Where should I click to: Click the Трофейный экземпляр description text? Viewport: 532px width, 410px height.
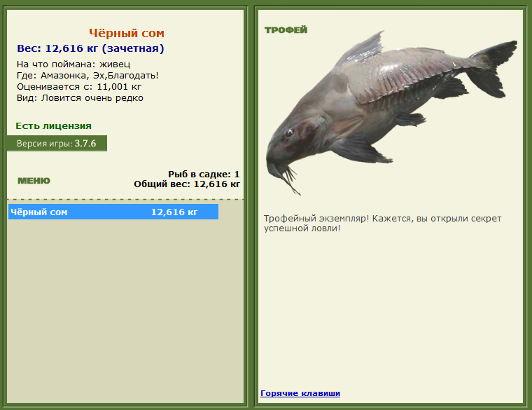coord(383,223)
